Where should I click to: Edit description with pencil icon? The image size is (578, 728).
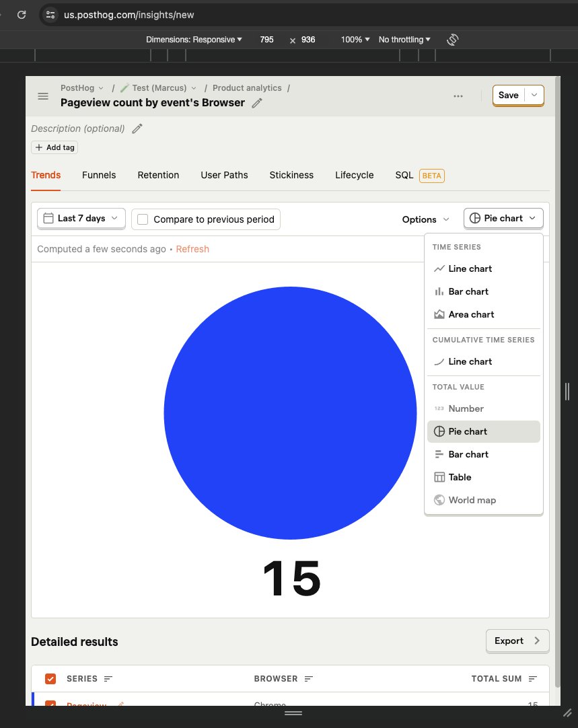point(137,129)
